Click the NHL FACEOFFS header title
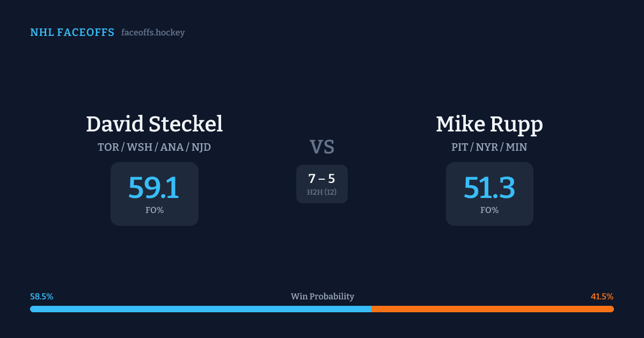Viewport: 644px width, 338px height. pyautogui.click(x=72, y=33)
